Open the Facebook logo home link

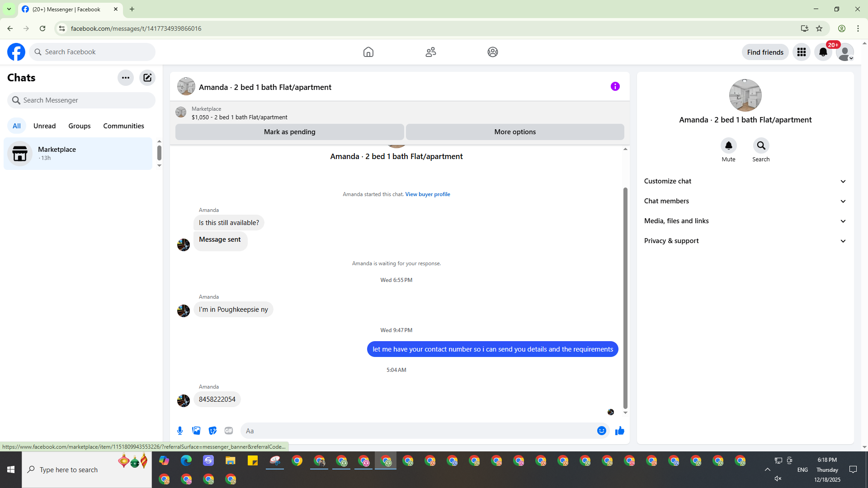tap(16, 52)
